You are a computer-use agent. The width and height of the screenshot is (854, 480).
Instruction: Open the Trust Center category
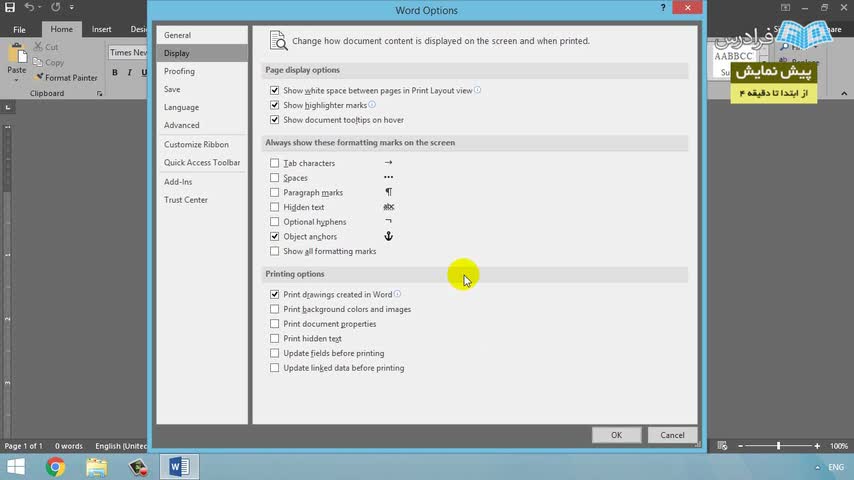[202, 200]
